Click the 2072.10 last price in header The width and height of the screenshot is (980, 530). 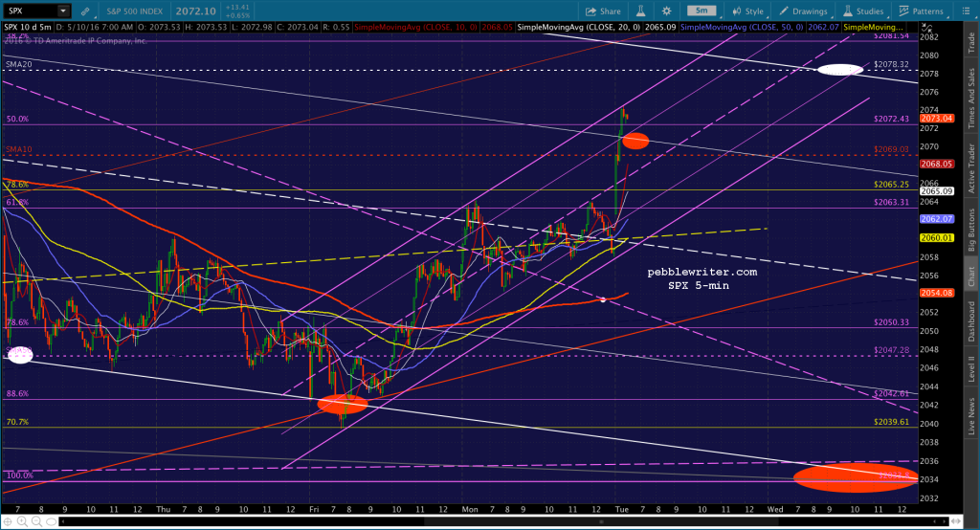click(x=195, y=11)
